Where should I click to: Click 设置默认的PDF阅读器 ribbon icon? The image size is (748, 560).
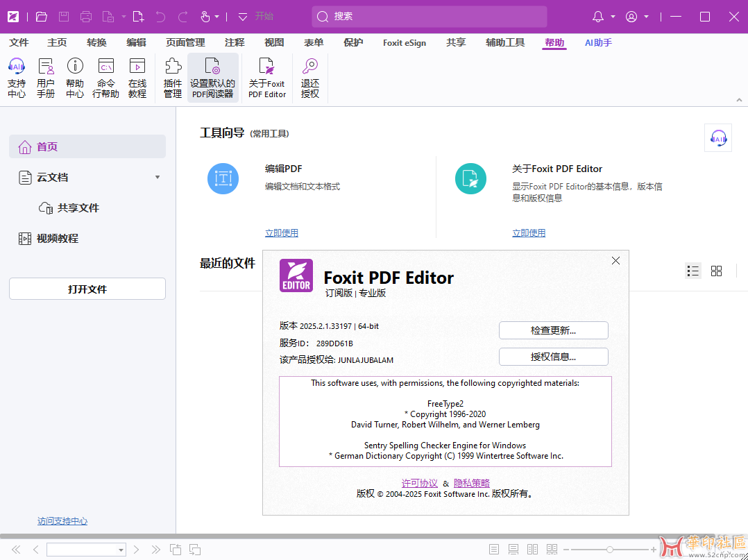point(212,67)
